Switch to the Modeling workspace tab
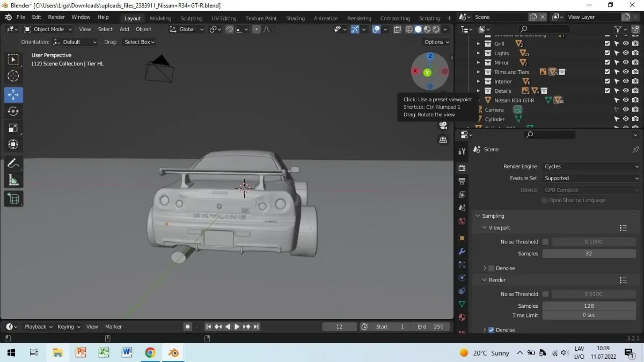Viewport: 644px width, 362px height. pos(160,18)
